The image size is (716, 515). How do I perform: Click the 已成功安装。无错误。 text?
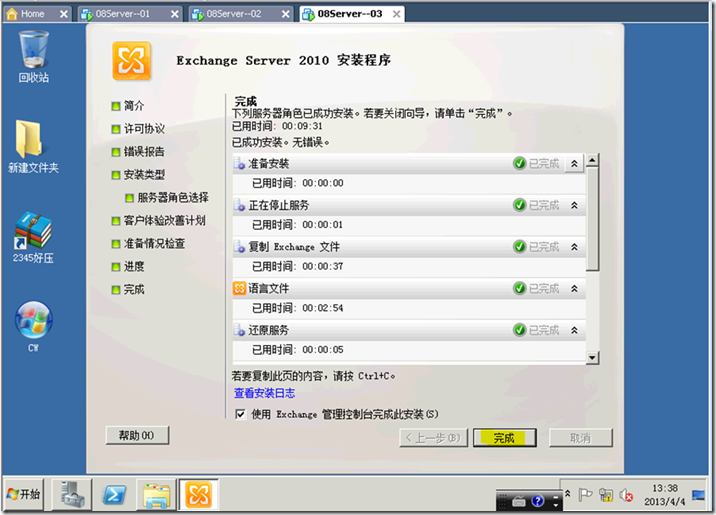tap(281, 142)
